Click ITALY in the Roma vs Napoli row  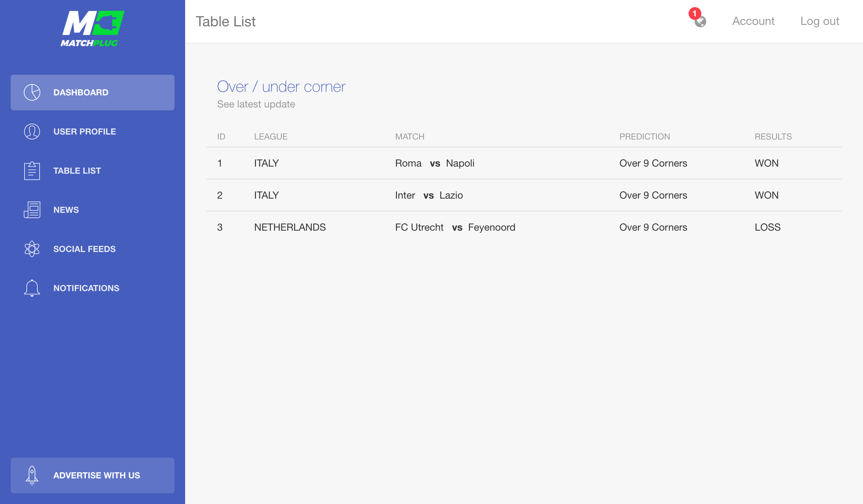click(266, 163)
